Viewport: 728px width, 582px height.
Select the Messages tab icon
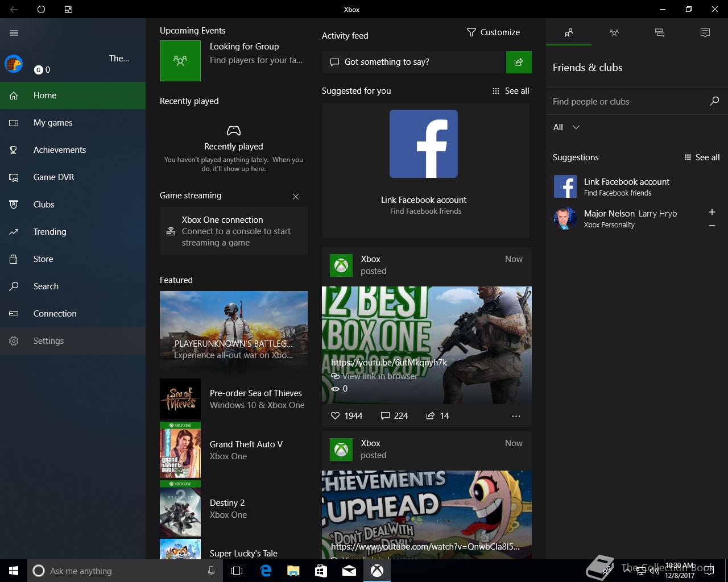point(660,33)
